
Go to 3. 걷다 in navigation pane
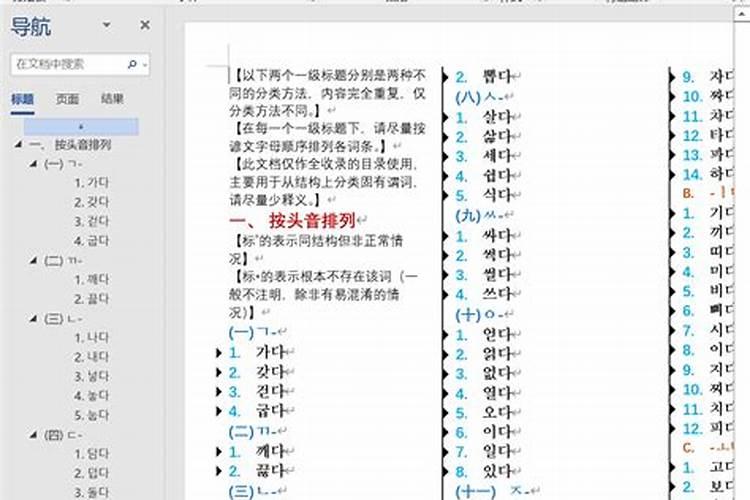point(91,222)
